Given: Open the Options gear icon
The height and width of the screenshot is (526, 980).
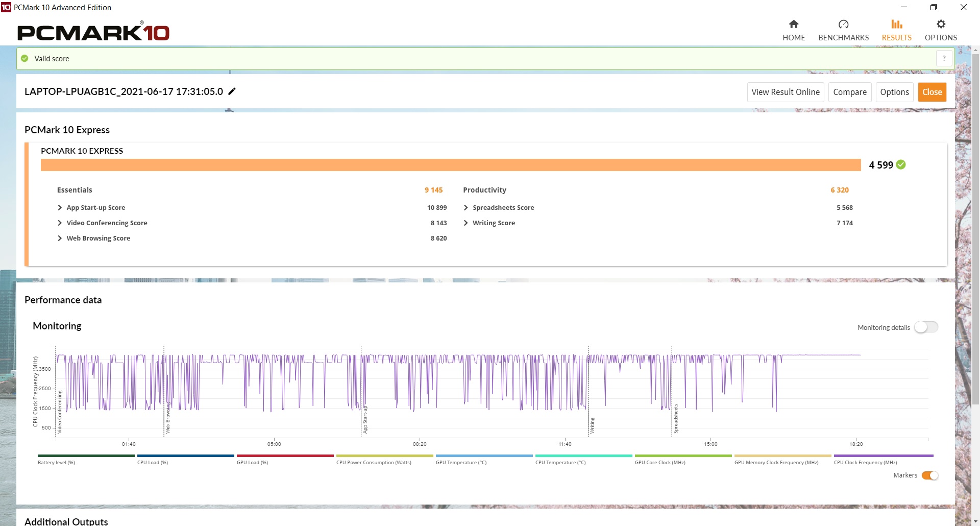Looking at the screenshot, I should (941, 24).
